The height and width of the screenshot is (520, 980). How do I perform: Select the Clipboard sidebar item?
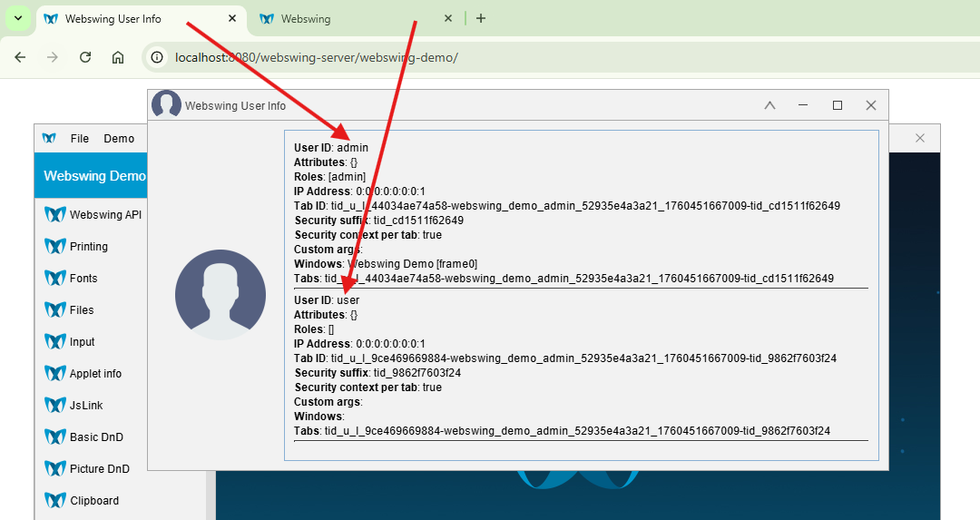[x=87, y=501]
